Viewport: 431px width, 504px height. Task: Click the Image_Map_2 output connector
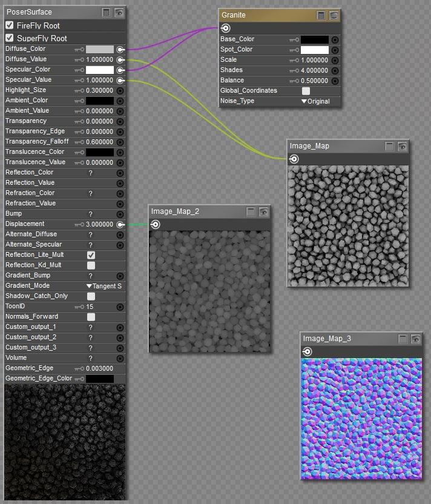point(156,224)
